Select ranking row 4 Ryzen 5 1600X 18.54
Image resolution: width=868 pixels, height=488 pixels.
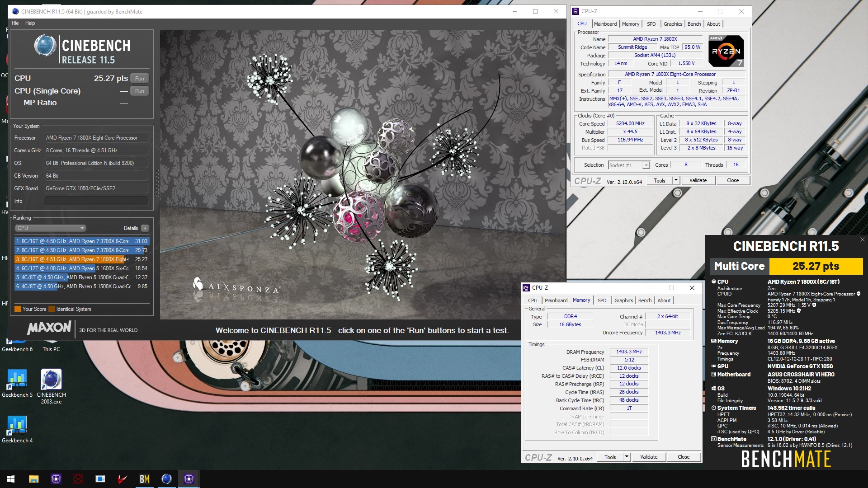tap(81, 268)
